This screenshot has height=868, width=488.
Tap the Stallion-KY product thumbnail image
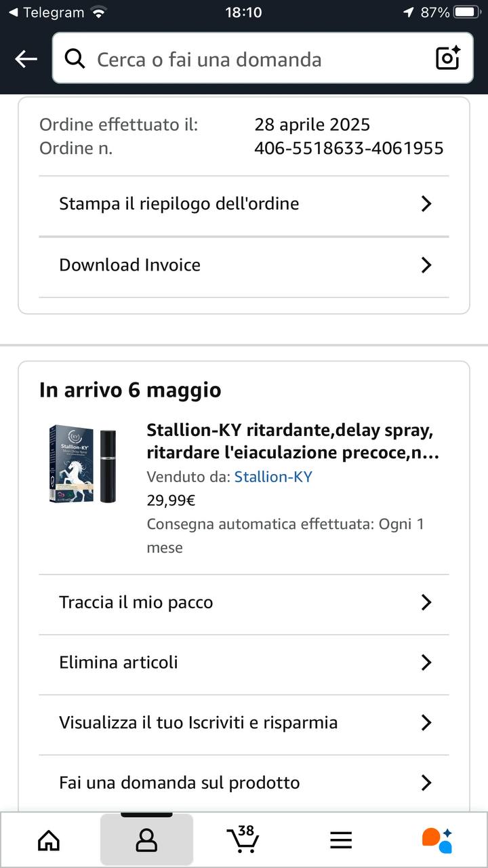click(x=83, y=463)
